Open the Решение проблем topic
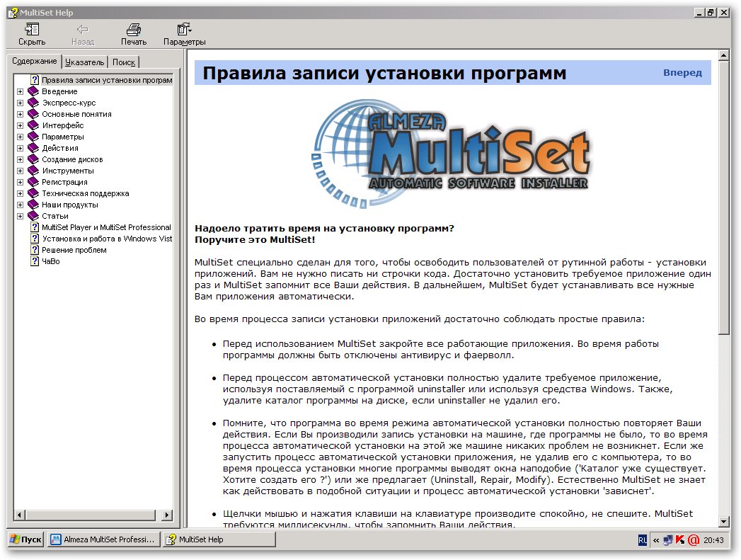Screen dimensions: 741x560 74,250
